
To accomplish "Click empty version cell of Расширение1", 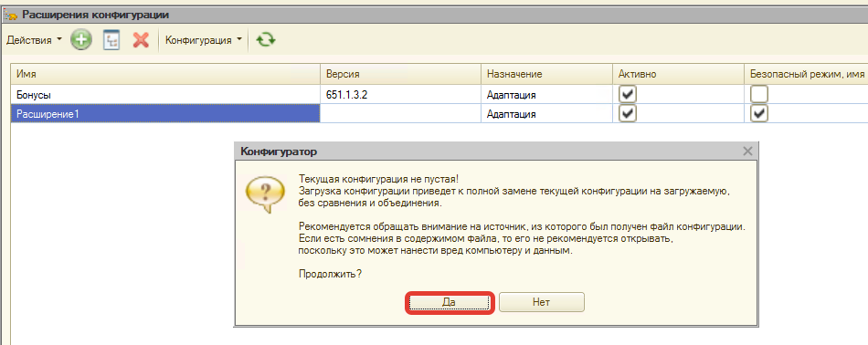I will 401,114.
